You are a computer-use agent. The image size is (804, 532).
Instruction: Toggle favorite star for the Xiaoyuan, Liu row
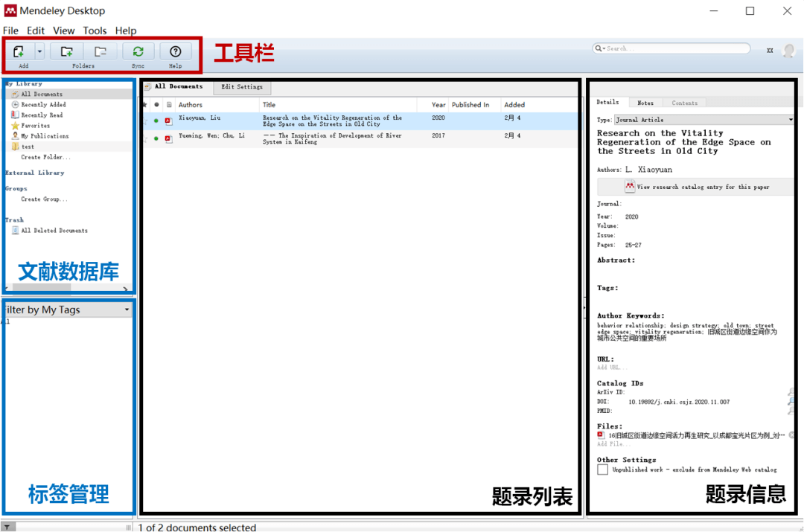[x=145, y=121]
